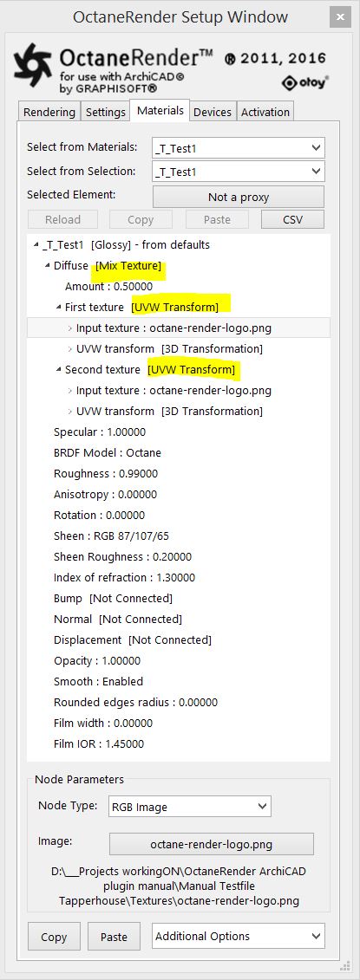The image size is (360, 980).
Task: Expand UVW transform under First texture
Action: click(70, 348)
